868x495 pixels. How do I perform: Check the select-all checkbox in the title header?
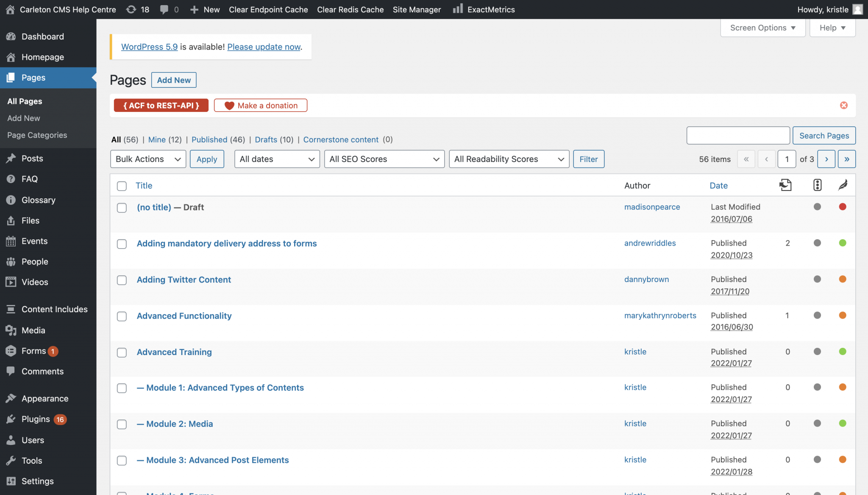[122, 186]
